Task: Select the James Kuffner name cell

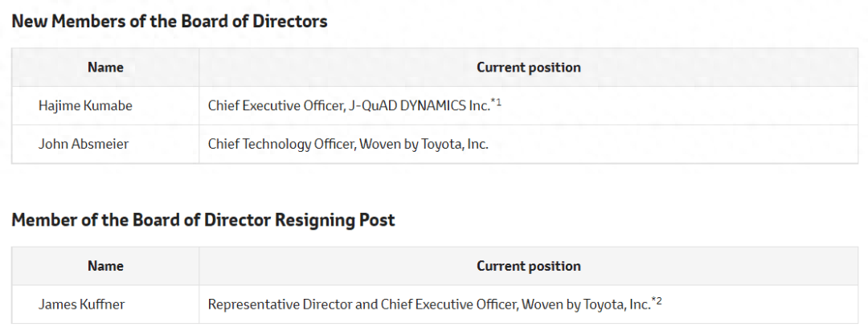Action: [x=105, y=305]
